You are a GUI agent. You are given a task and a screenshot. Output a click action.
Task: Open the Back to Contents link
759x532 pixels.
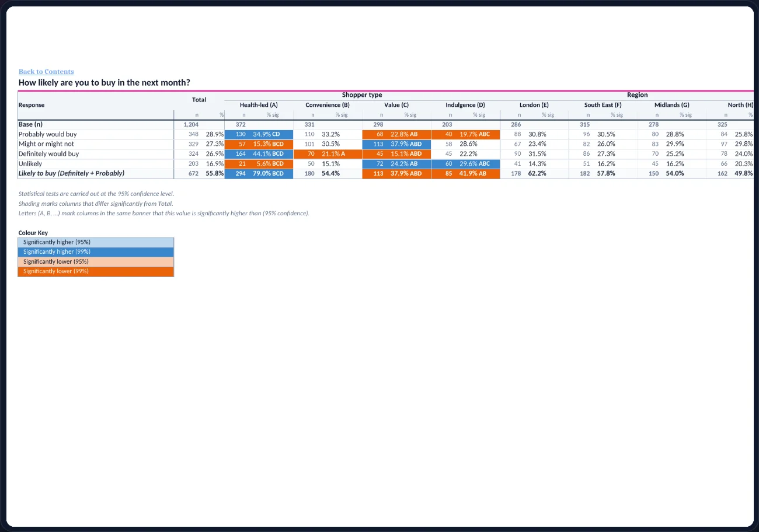(46, 72)
